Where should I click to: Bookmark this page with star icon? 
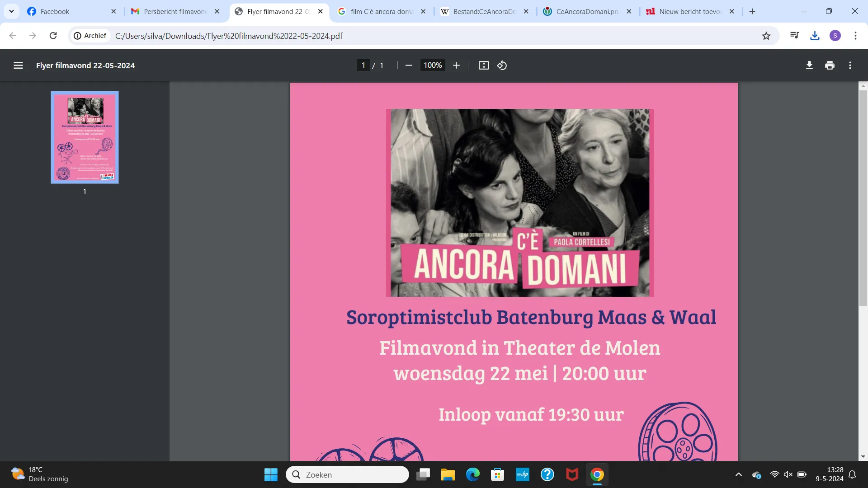pyautogui.click(x=766, y=36)
